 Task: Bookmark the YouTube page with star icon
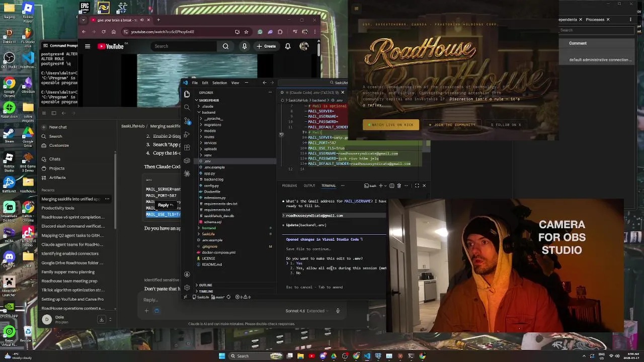pos(246,32)
